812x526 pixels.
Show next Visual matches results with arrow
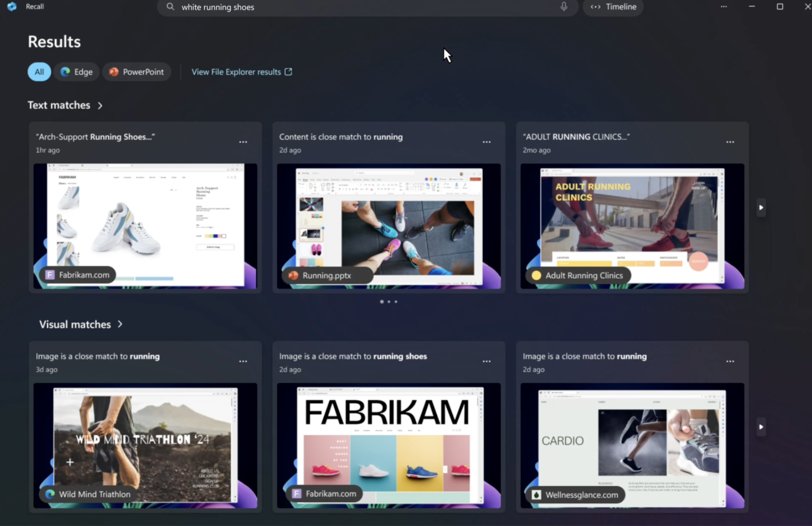point(761,427)
